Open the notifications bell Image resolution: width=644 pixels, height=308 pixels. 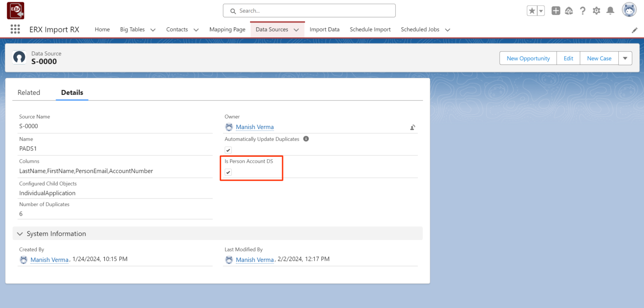610,11
